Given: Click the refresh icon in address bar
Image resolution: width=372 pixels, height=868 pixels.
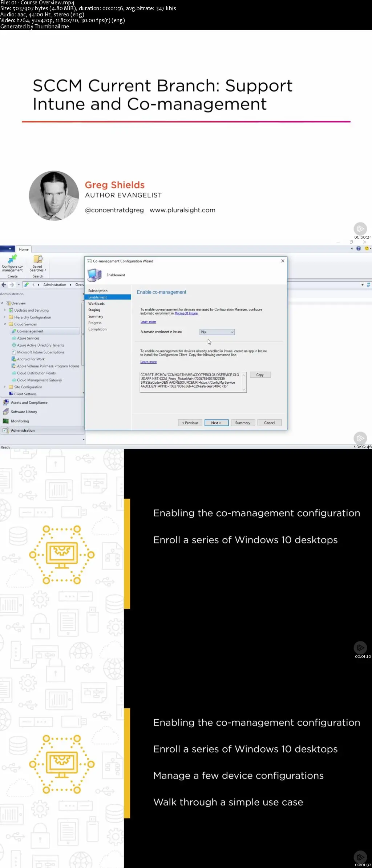Looking at the screenshot, I should (x=368, y=285).
